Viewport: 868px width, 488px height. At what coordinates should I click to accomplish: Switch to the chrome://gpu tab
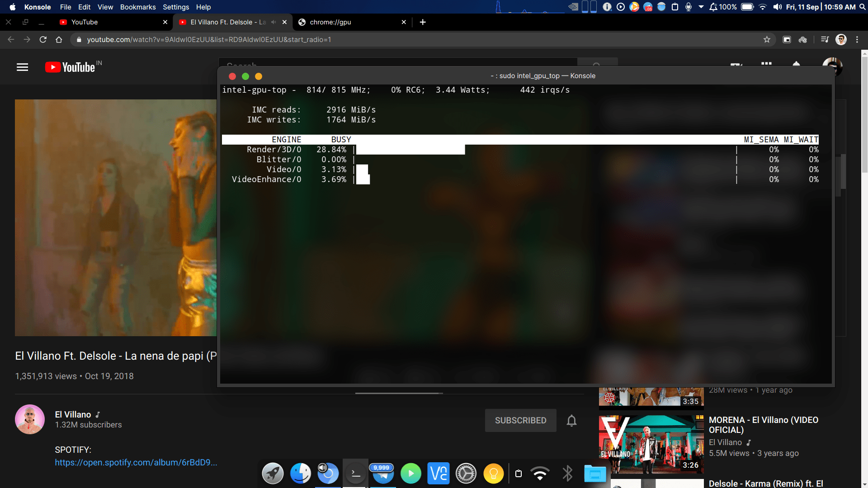click(330, 22)
